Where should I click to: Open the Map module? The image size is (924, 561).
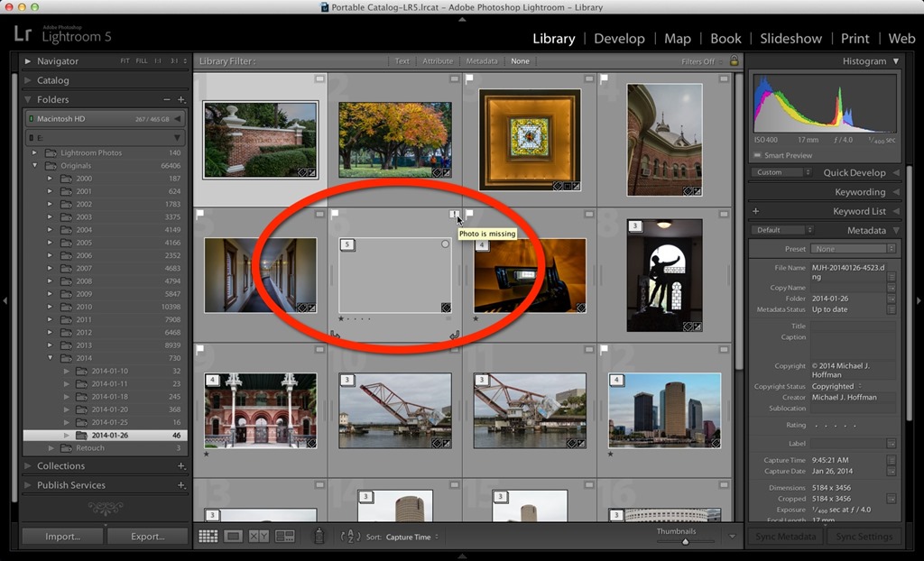(677, 39)
